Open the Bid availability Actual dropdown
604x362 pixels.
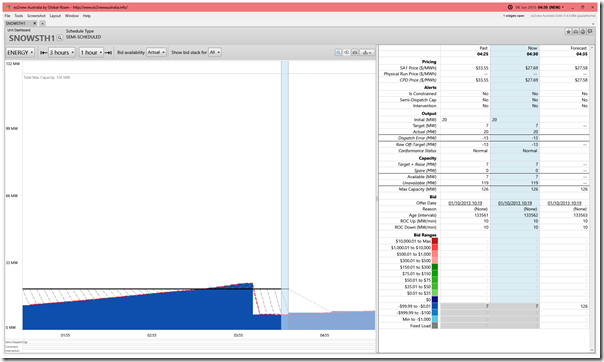156,52
